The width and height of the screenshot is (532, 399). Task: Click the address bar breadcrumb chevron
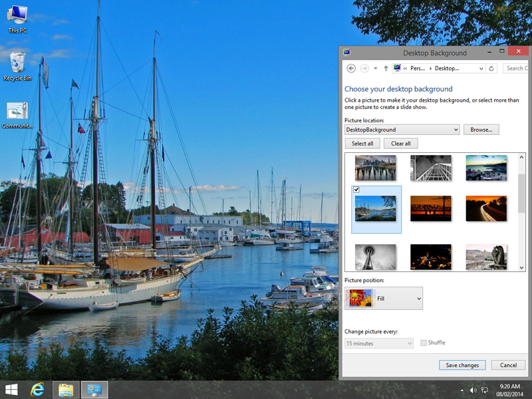click(406, 68)
